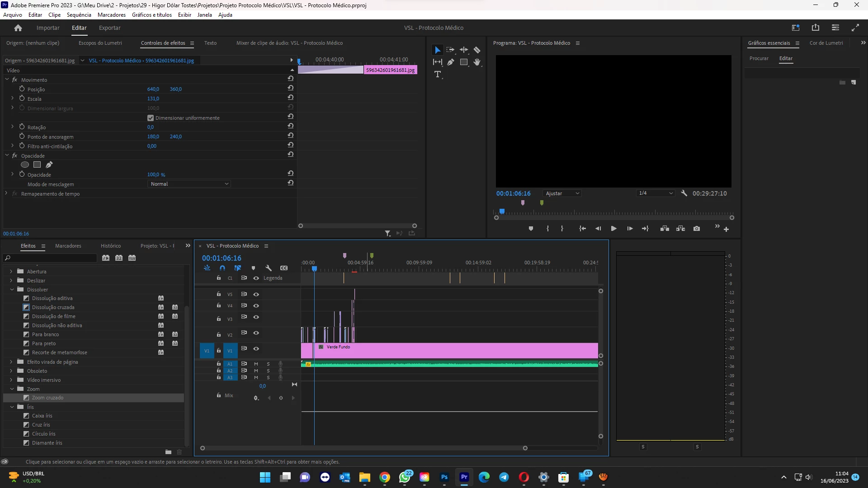Screen dimensions: 868x488
Task: Select the Hand tool
Action: pos(476,62)
